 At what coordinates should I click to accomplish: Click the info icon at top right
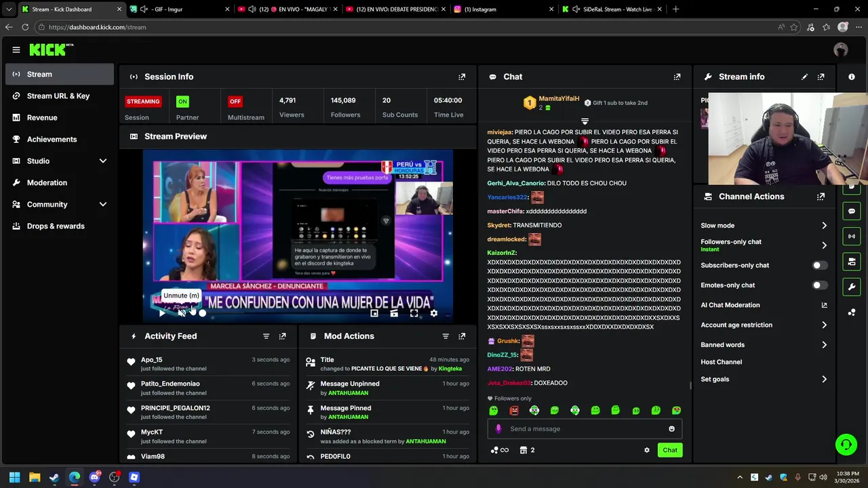pos(852,77)
